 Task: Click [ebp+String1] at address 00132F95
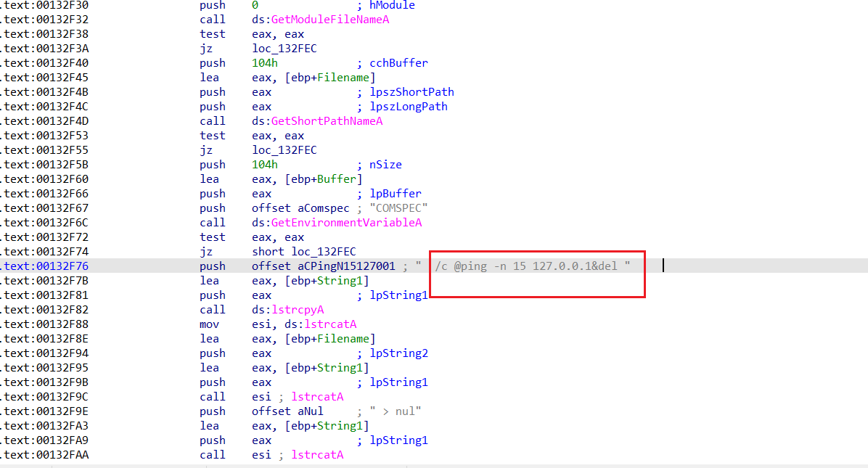(327, 368)
